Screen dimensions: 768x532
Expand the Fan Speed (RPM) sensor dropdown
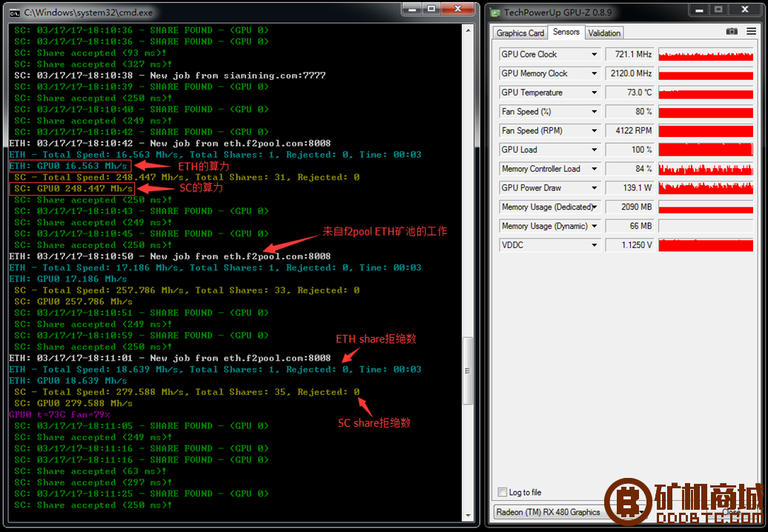click(x=594, y=130)
